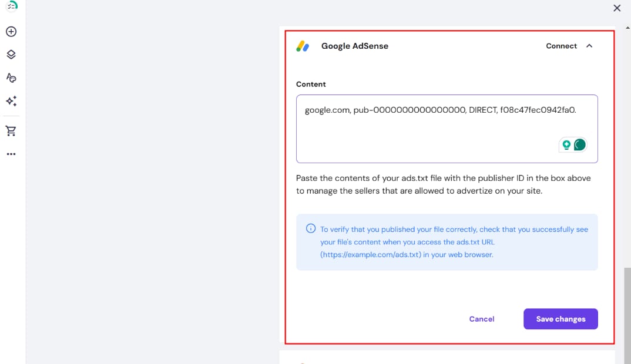Open the AI tools sparkle icon

(11, 101)
